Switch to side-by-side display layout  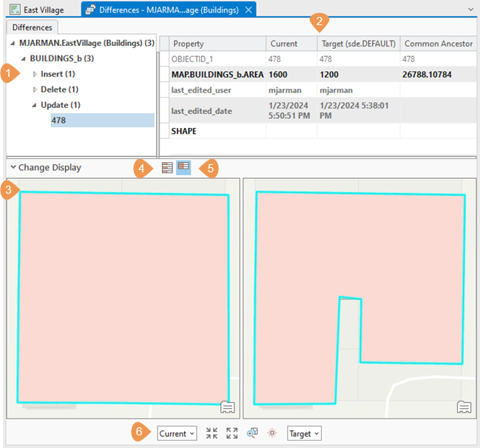click(183, 168)
